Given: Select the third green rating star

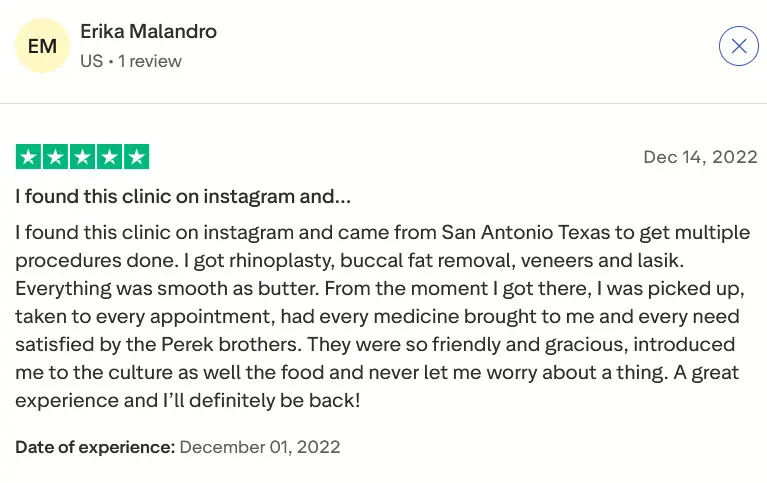Looking at the screenshot, I should [82, 157].
